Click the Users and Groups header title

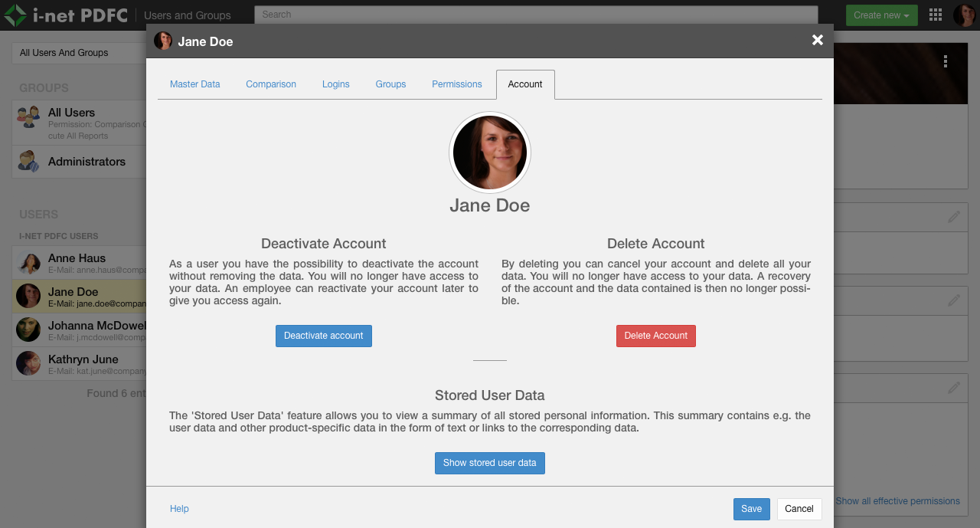tap(188, 15)
